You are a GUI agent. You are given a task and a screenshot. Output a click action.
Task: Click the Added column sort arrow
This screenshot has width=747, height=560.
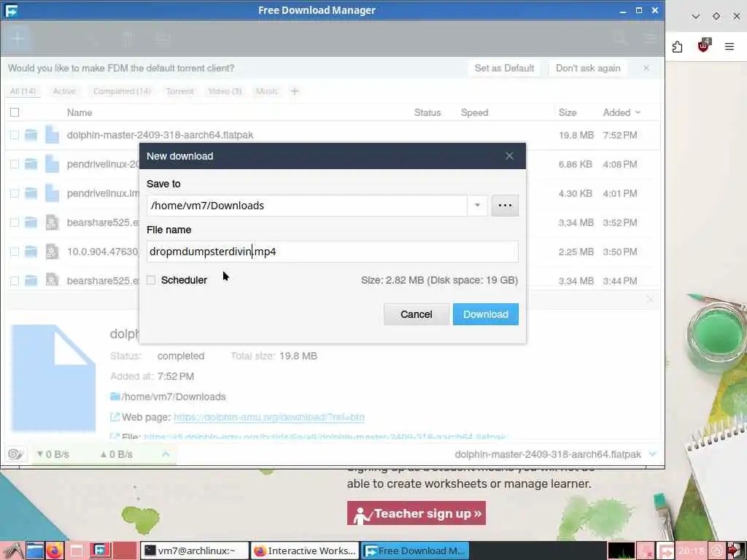pyautogui.click(x=638, y=112)
